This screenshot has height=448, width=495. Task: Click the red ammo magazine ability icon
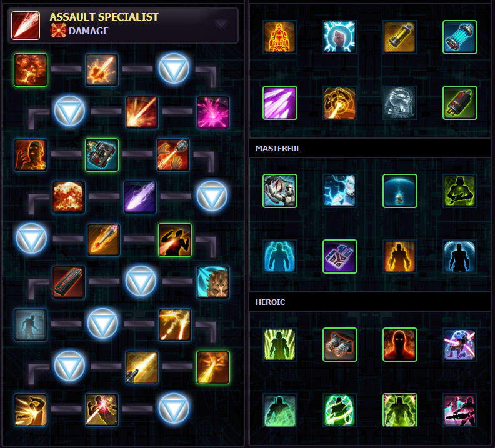tap(69, 282)
